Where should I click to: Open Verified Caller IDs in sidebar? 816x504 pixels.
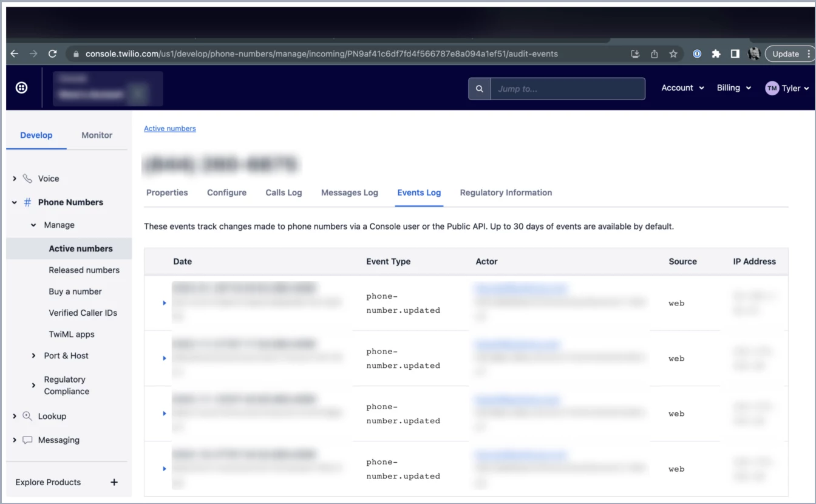(83, 313)
